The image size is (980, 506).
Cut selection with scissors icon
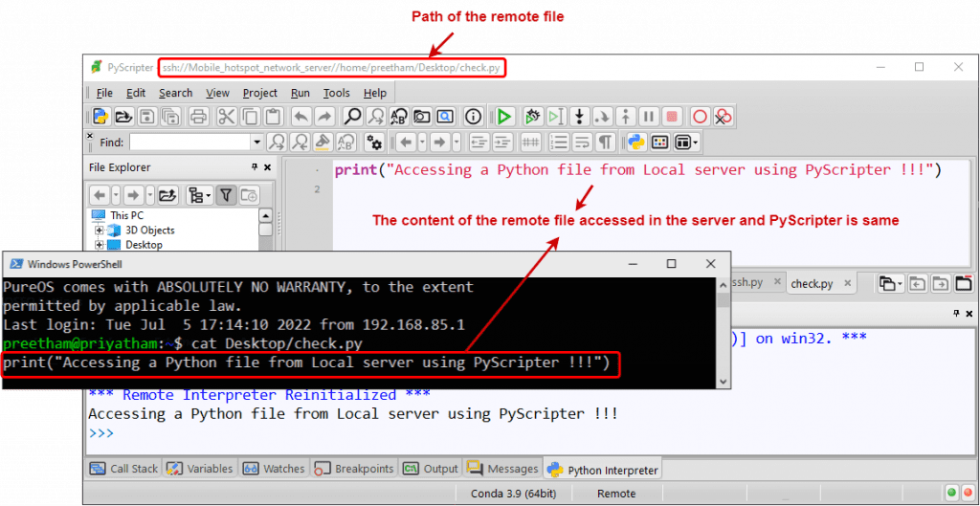(226, 116)
